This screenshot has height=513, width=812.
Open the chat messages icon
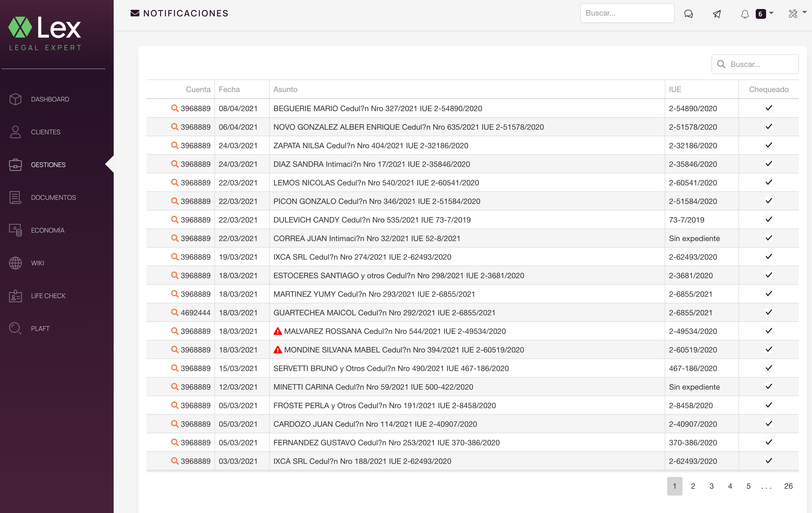(x=688, y=13)
